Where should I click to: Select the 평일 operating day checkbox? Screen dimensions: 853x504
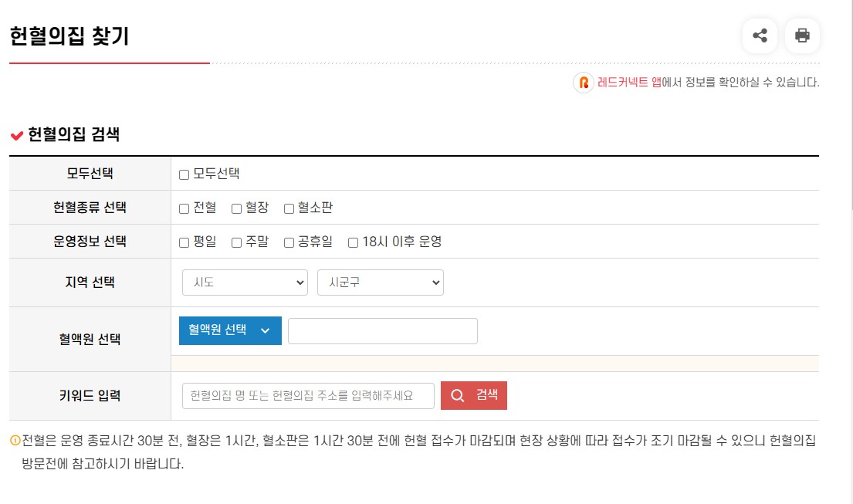[183, 241]
